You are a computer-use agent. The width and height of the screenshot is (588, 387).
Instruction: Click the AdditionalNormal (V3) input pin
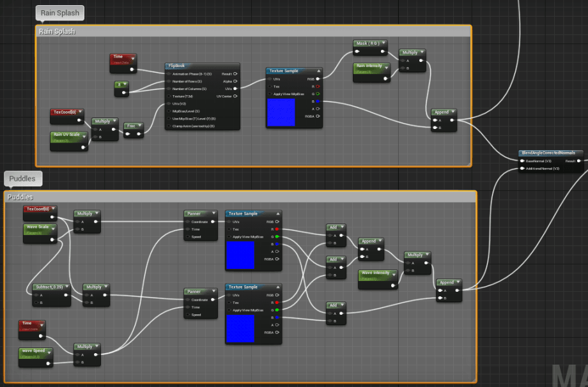coord(522,169)
